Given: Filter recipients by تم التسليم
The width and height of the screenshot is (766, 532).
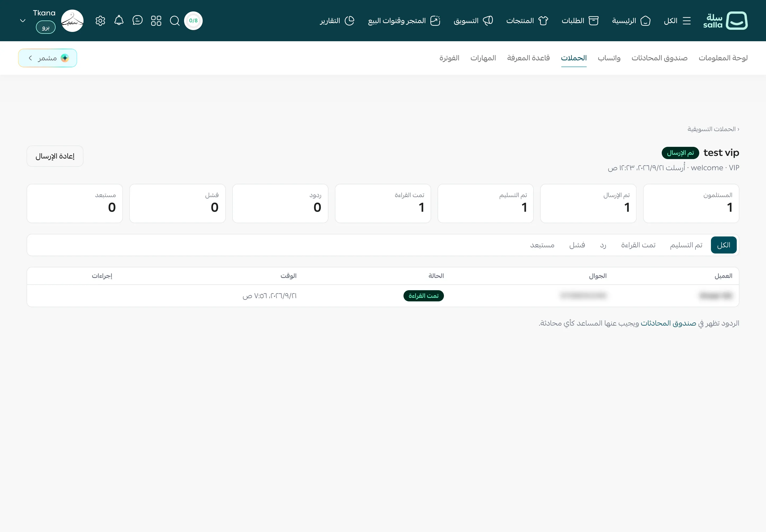Looking at the screenshot, I should coord(686,245).
